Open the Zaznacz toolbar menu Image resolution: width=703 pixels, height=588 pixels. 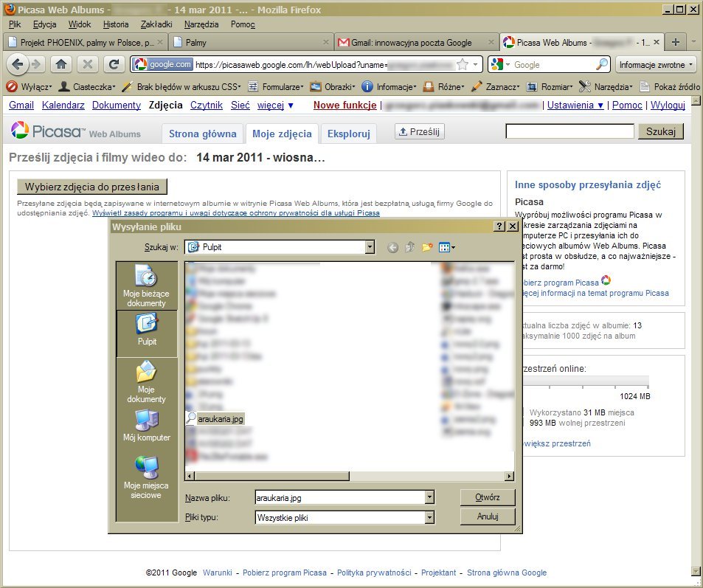point(496,86)
